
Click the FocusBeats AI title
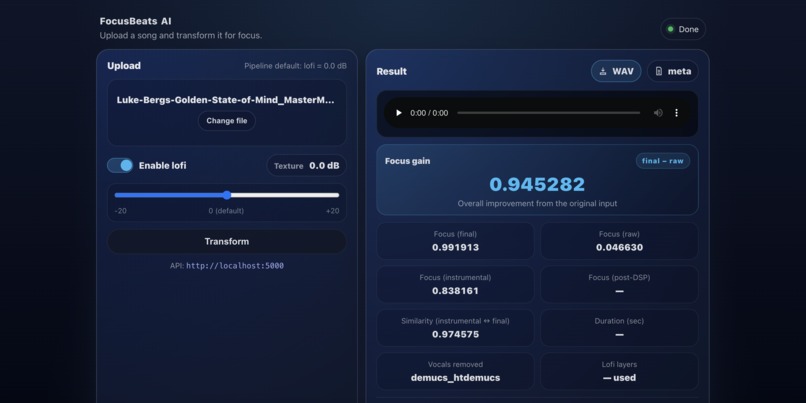pyautogui.click(x=136, y=21)
